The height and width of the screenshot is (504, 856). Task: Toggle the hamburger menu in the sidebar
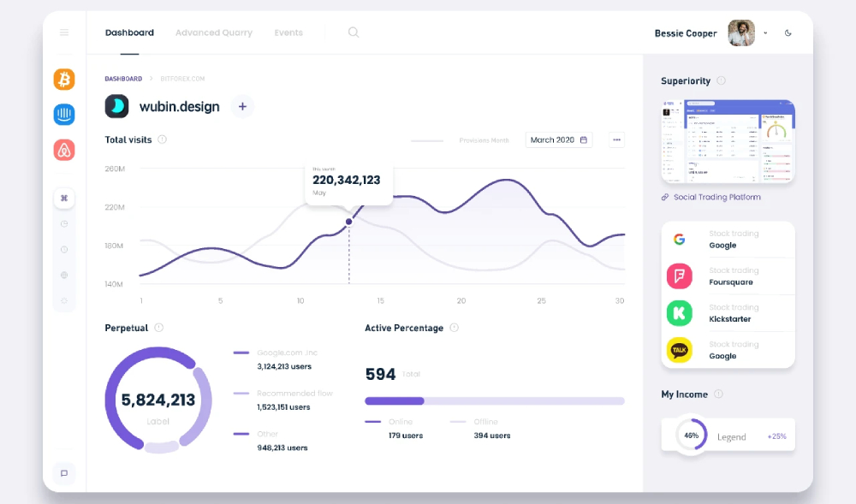click(64, 33)
